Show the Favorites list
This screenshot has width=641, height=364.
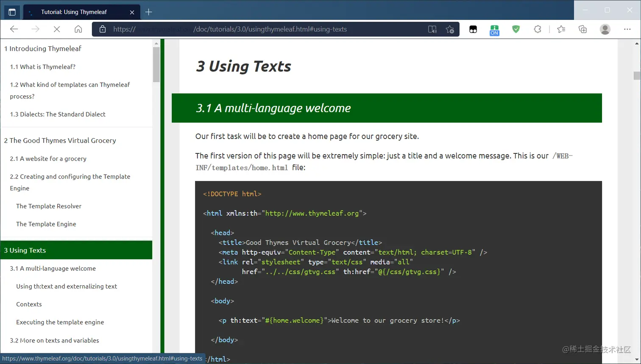(561, 29)
